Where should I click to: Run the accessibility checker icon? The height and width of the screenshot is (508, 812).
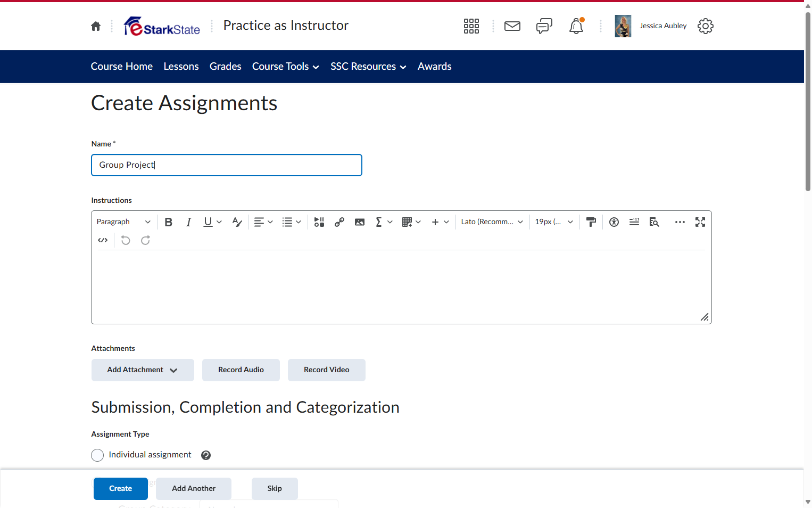tap(614, 222)
